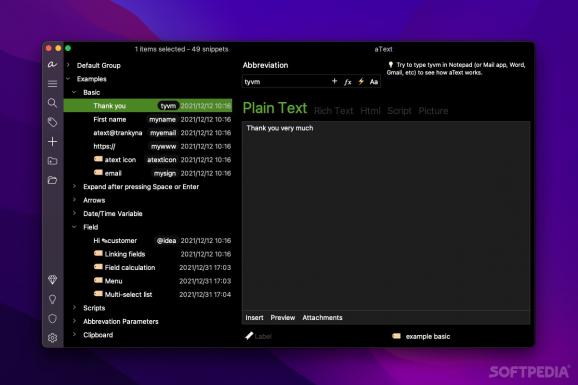Screen dimensions: 578x385
Task: Click the open folder icon in sidebar
Action: click(52, 180)
